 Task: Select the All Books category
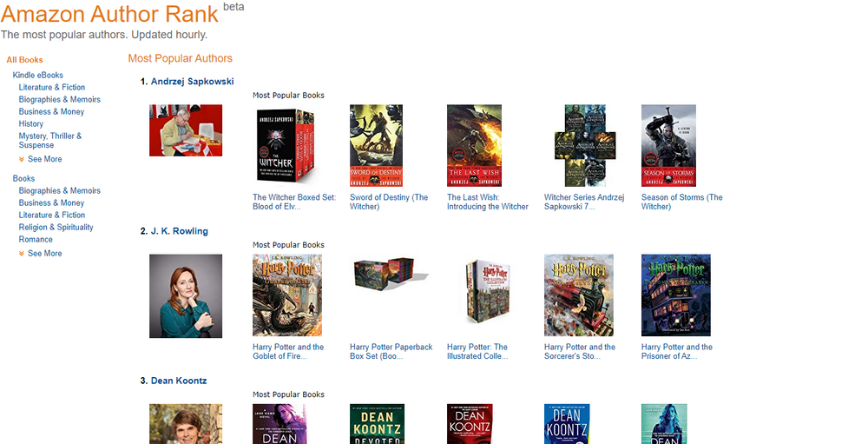coord(25,60)
